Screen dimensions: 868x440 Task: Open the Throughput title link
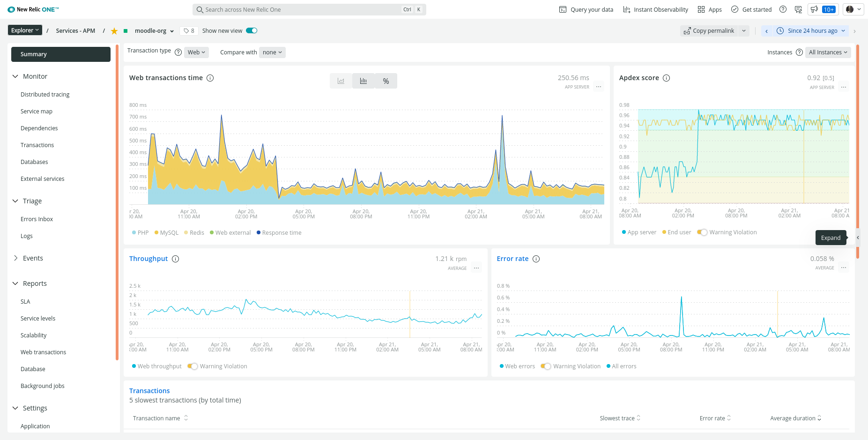point(148,259)
